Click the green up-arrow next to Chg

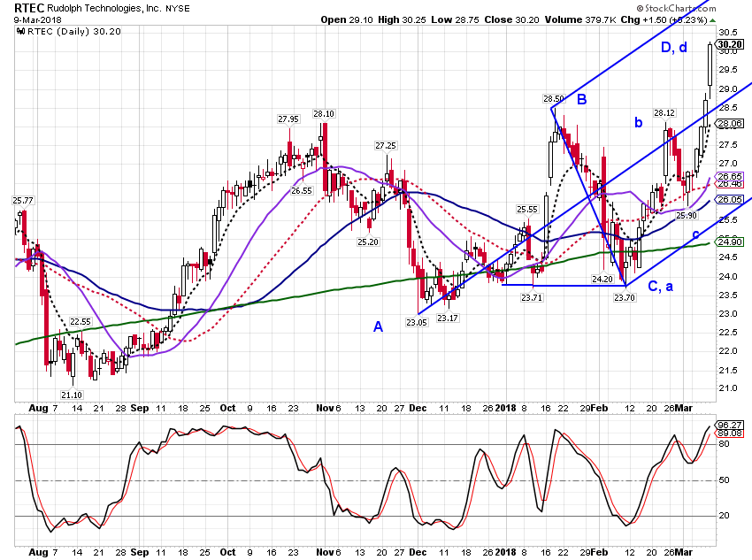pos(712,20)
